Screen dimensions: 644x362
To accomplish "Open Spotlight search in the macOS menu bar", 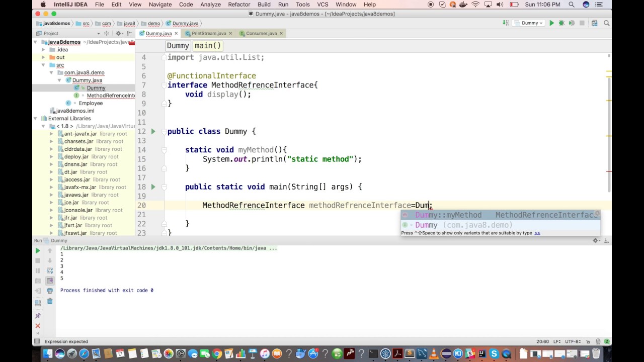I will [x=572, y=5].
